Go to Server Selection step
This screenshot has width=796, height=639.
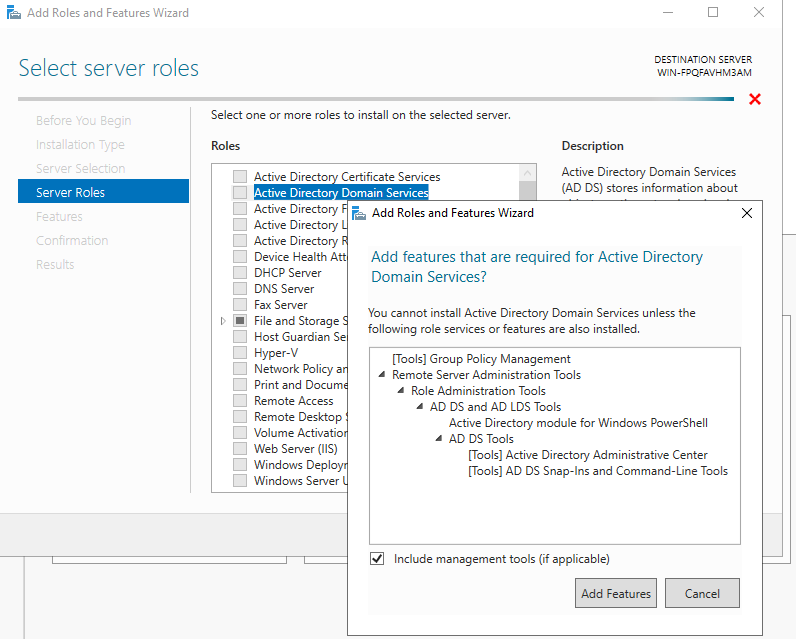81,169
